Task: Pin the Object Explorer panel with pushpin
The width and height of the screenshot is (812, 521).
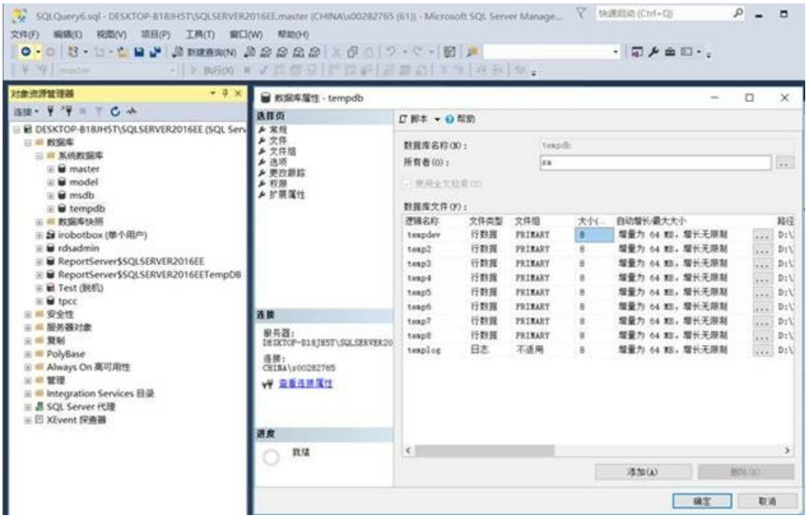Action: 224,93
